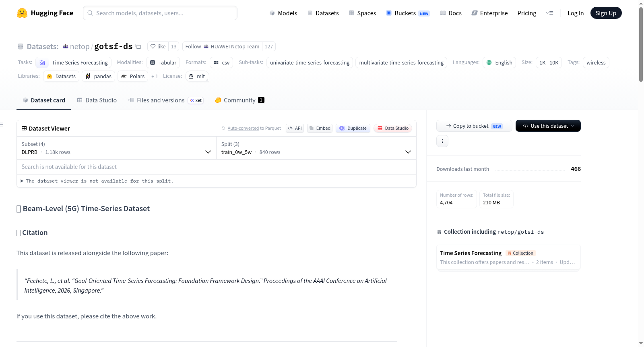
Task: Click the page vertical scrollbar
Action: pos(641,44)
